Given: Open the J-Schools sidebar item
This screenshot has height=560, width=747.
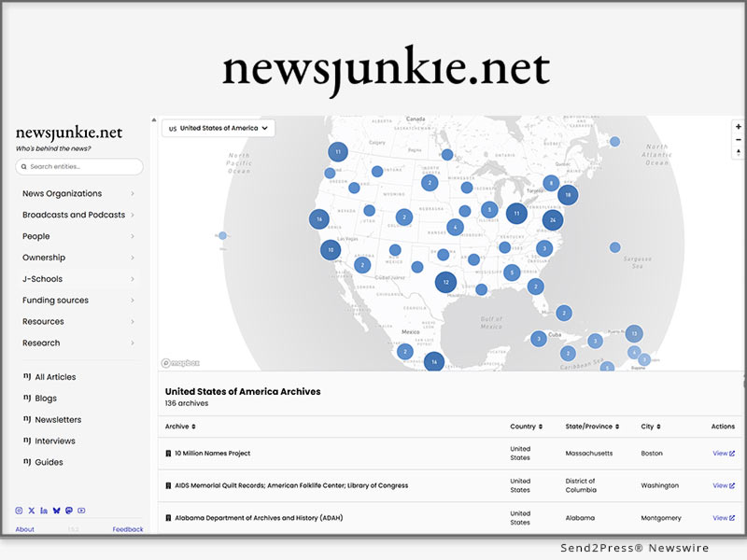Looking at the screenshot, I should pos(41,278).
